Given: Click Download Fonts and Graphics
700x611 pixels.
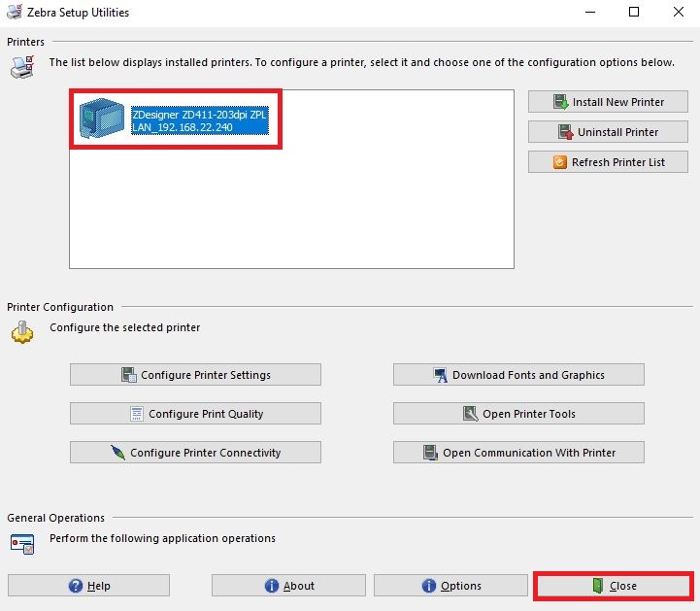Looking at the screenshot, I should (x=518, y=374).
